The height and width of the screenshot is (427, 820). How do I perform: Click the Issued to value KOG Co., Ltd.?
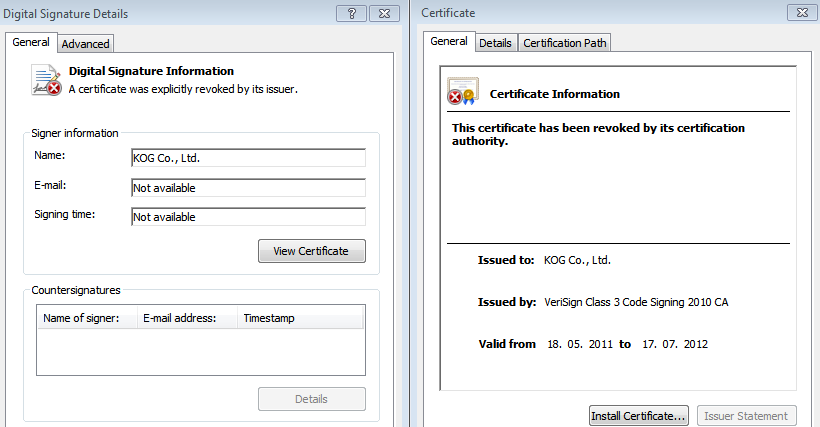click(577, 260)
